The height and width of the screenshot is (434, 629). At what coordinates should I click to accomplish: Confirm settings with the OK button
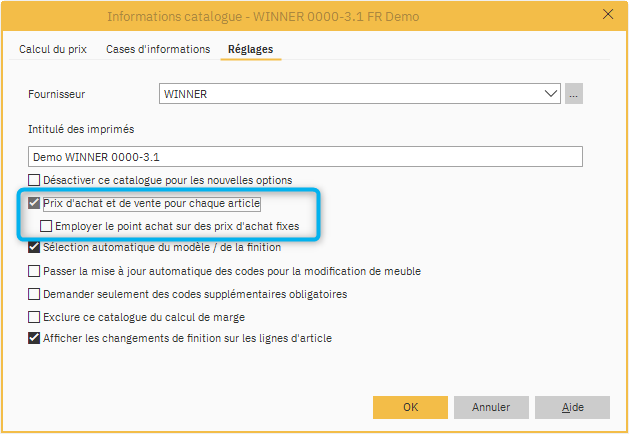tap(410, 408)
